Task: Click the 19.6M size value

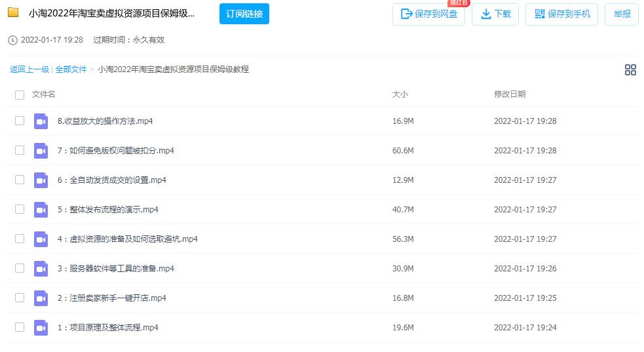Action: (x=403, y=328)
